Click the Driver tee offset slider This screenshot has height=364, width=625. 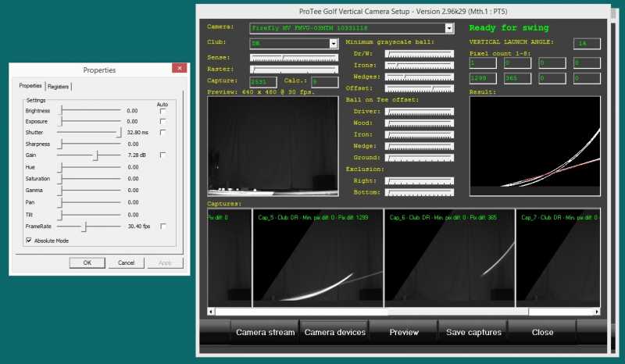point(420,111)
